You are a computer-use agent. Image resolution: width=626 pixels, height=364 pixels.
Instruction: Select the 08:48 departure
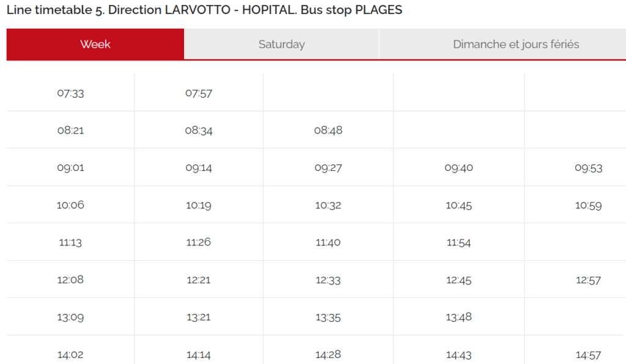[x=329, y=130]
